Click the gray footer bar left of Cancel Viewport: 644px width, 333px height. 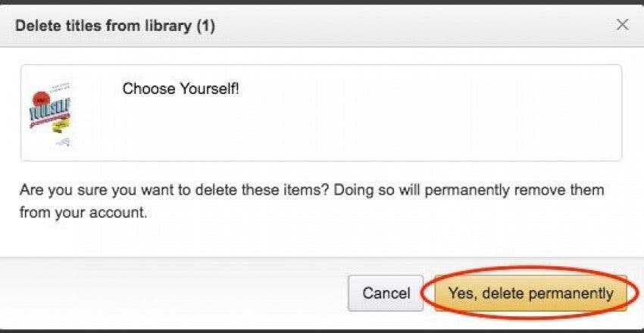173,293
